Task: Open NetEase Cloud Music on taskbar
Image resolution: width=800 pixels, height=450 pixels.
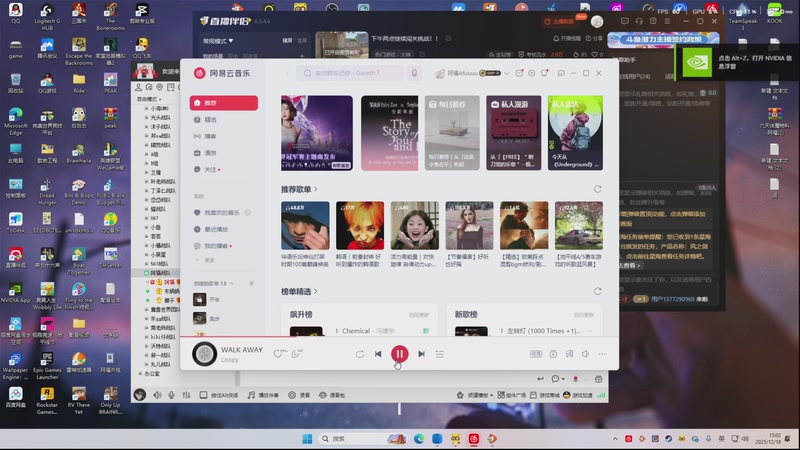Action: (x=473, y=439)
